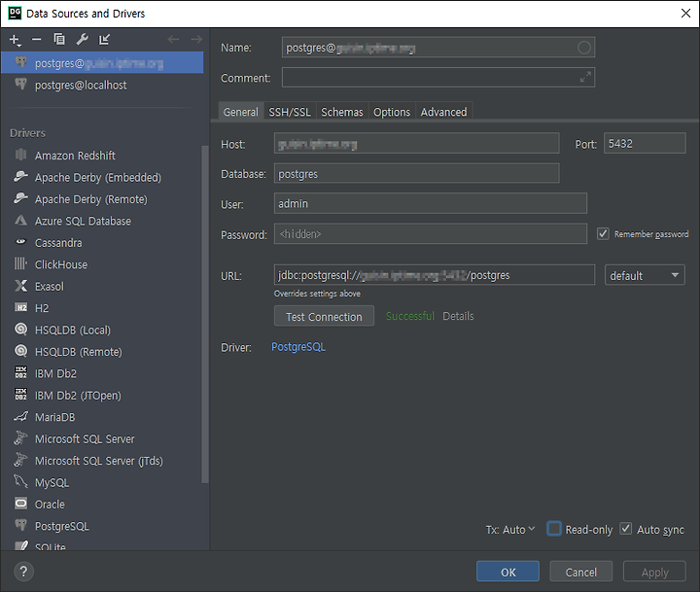
Task: Open the URL type default dropdown
Action: pyautogui.click(x=645, y=275)
